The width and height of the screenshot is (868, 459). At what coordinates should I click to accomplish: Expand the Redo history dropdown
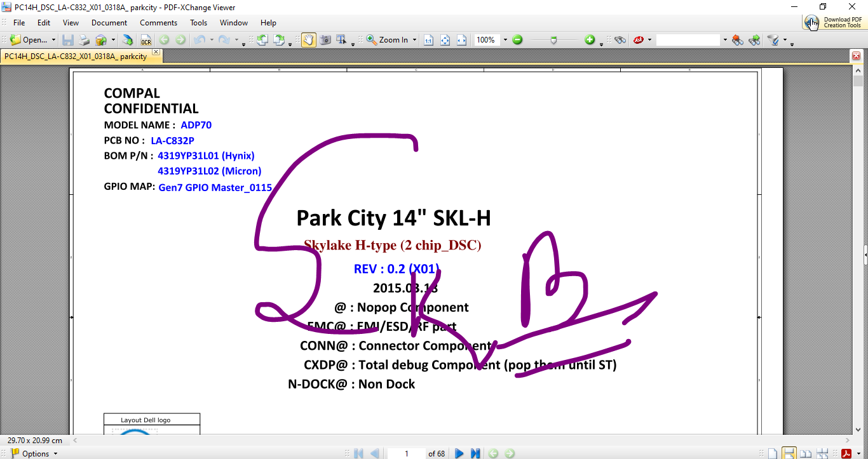coord(236,40)
